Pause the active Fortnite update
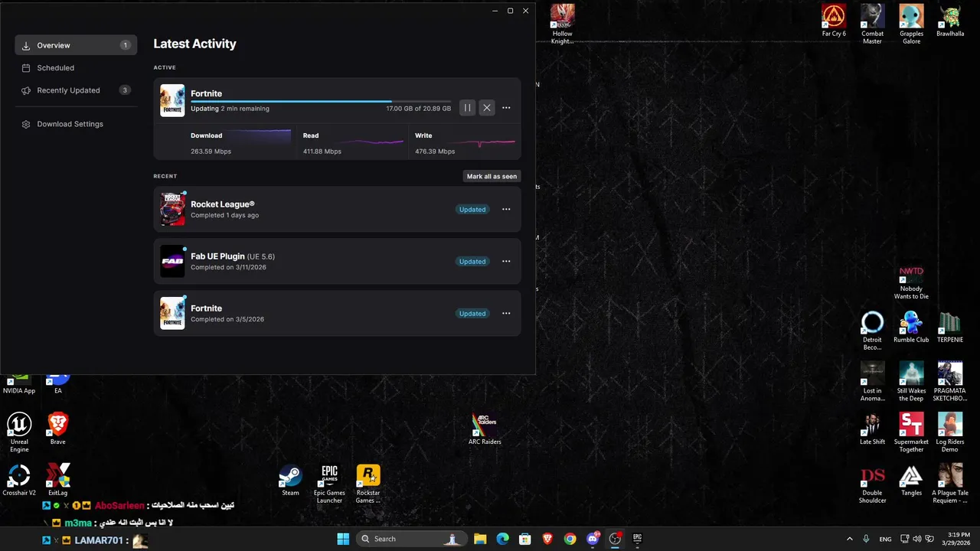The height and width of the screenshot is (551, 980). click(x=467, y=108)
